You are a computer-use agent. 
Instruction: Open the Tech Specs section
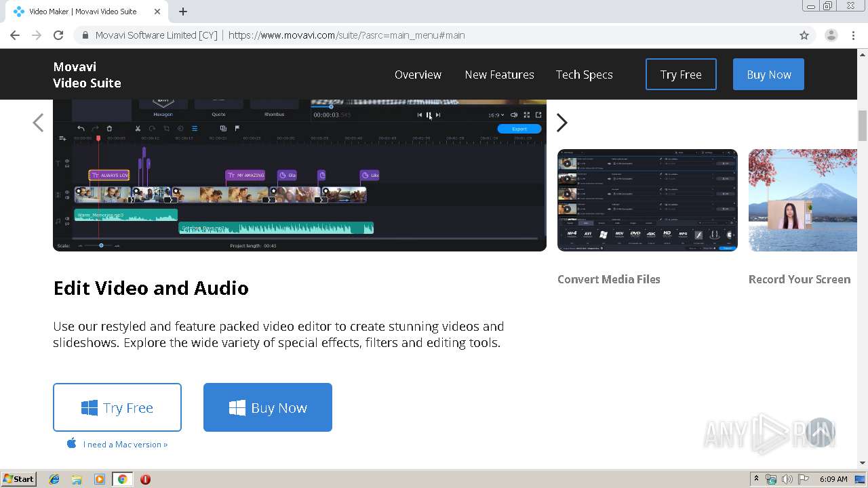pos(584,75)
